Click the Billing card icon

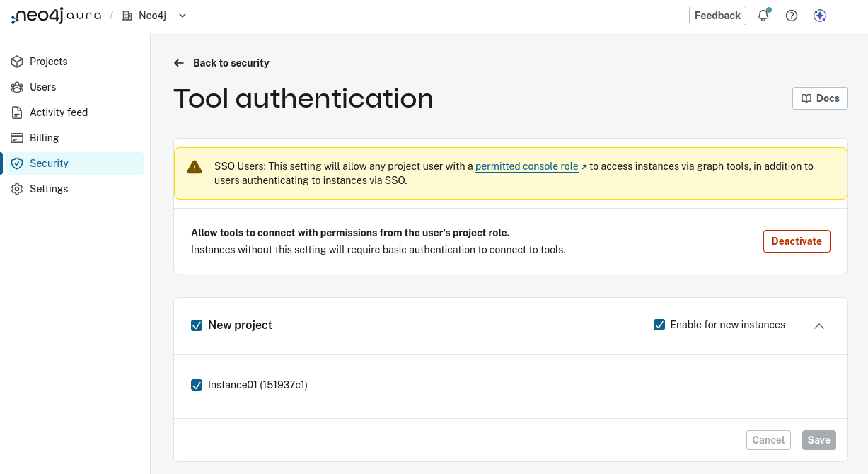point(17,138)
